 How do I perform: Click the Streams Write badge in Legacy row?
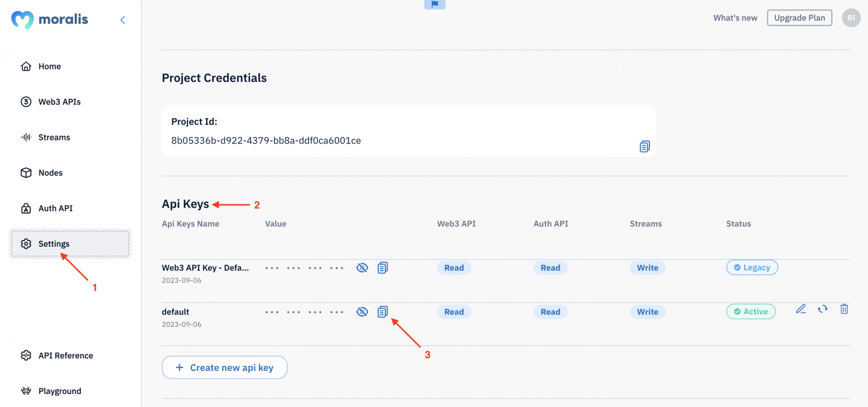[648, 268]
